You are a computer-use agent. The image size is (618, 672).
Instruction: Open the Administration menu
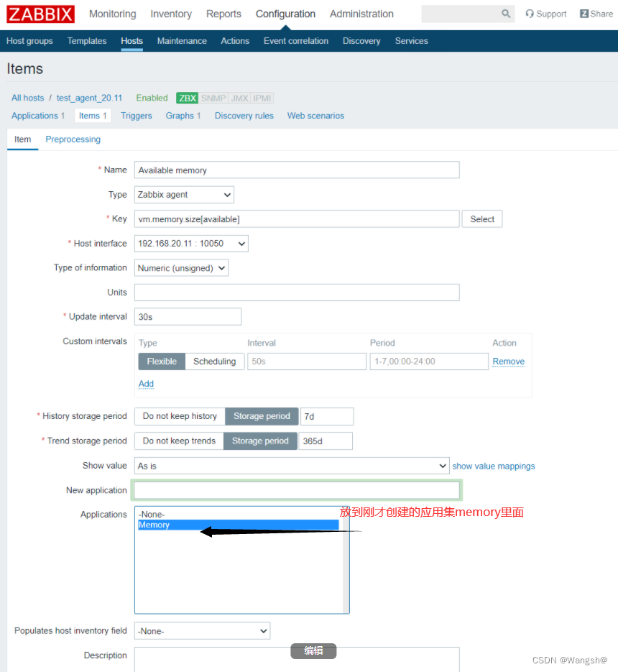pos(361,14)
